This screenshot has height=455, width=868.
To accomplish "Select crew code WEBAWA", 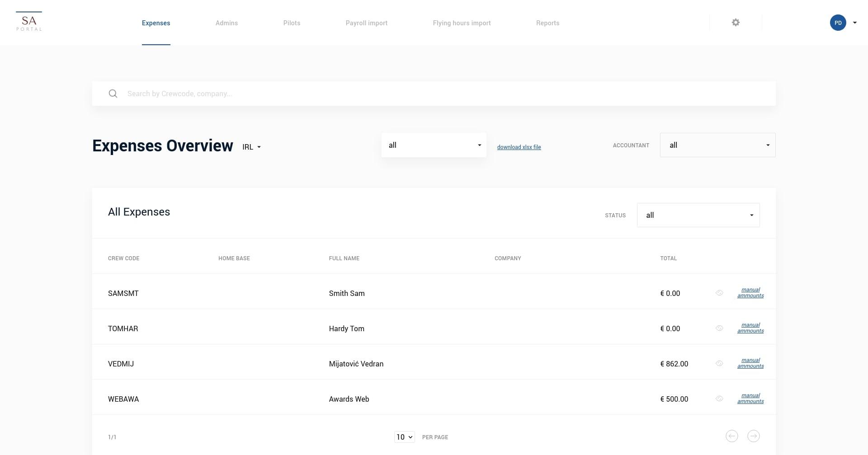I will tap(123, 399).
